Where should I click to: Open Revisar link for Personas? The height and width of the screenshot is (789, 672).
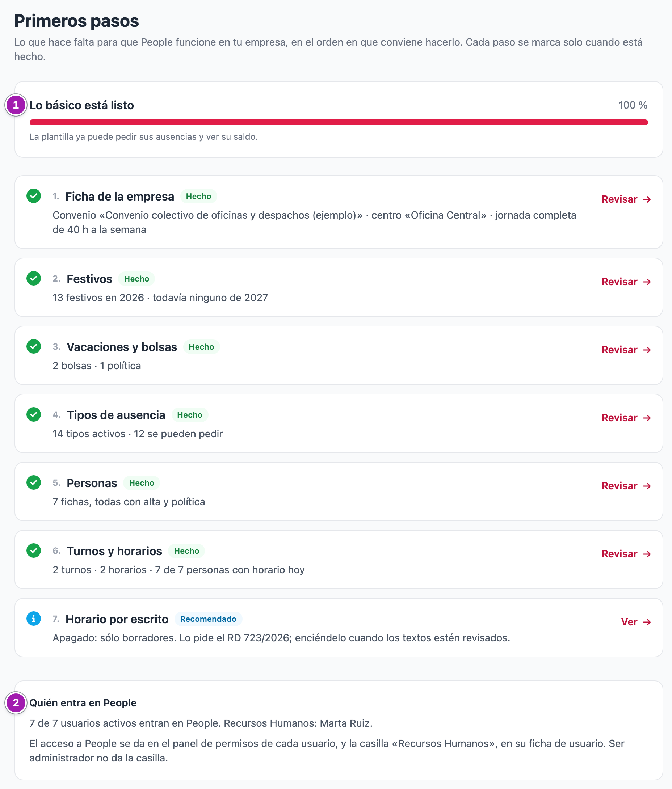click(x=626, y=486)
